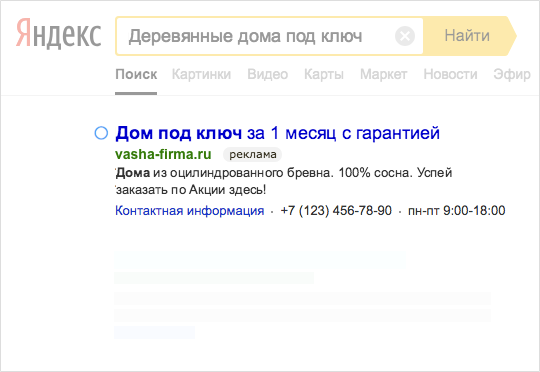
Task: Select the Поиск tab
Action: point(136,74)
